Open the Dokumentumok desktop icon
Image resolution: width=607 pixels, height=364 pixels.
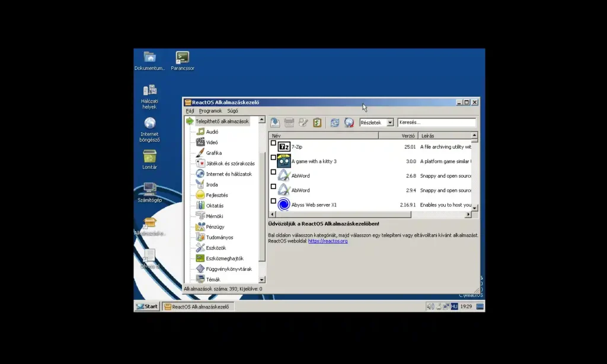[149, 61]
